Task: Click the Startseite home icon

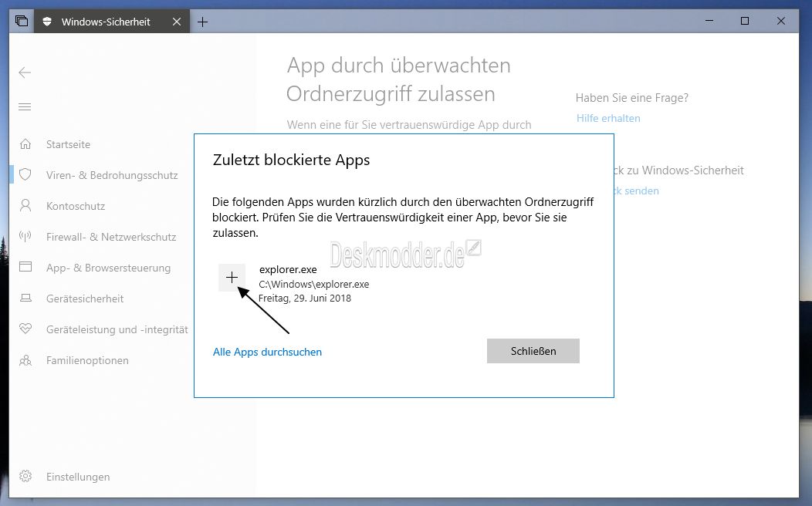Action: tap(25, 143)
